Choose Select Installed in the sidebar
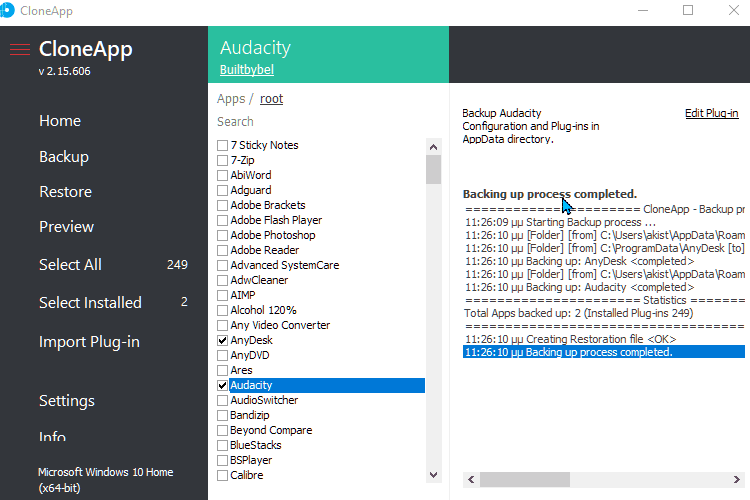Image resolution: width=750 pixels, height=500 pixels. pyautogui.click(x=90, y=302)
